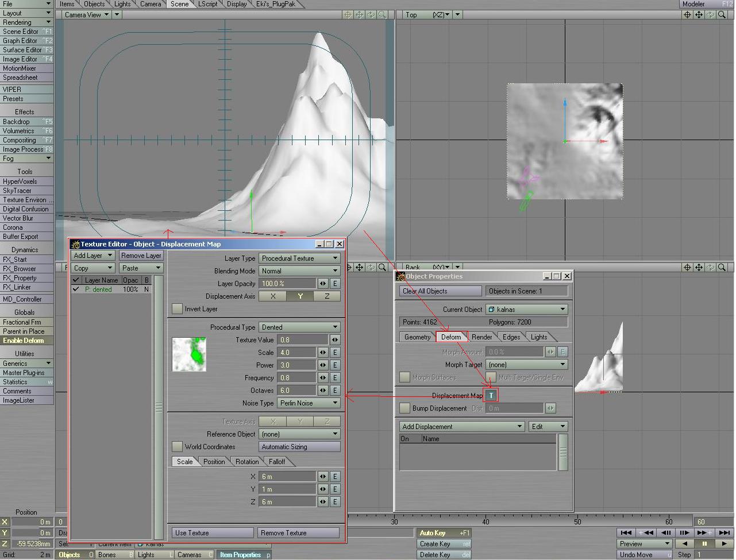Screen dimensions: 736x560
Task: Open Noise Type Perlin Noise dropdown
Action: click(309, 403)
